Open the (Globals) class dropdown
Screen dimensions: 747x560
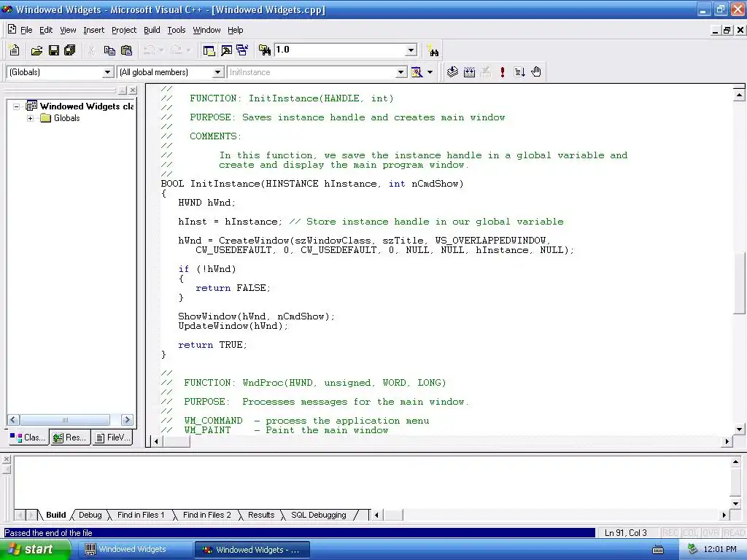pos(108,72)
